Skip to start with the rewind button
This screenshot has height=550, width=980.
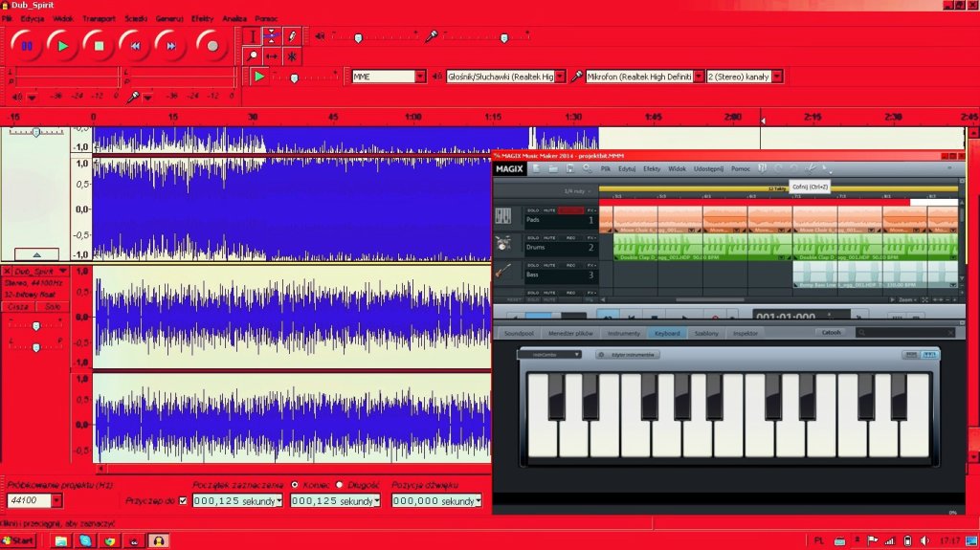(135, 46)
